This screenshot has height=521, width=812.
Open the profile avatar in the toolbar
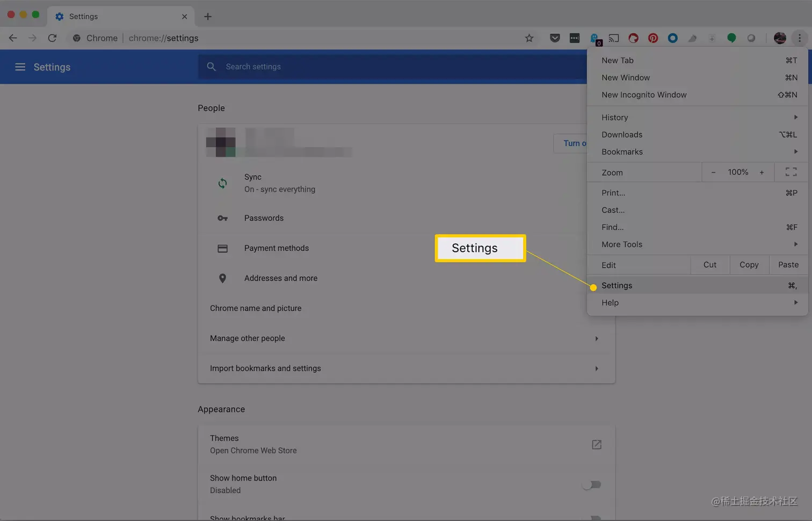[x=780, y=38]
